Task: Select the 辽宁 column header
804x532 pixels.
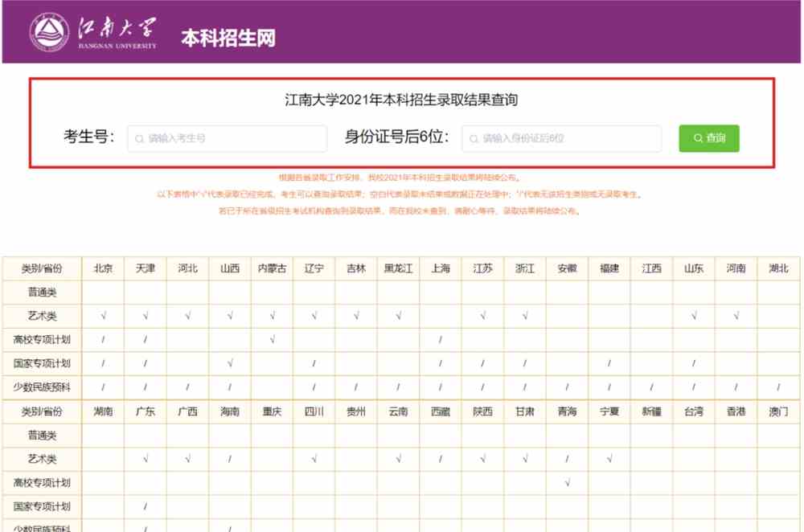Action: coord(314,268)
